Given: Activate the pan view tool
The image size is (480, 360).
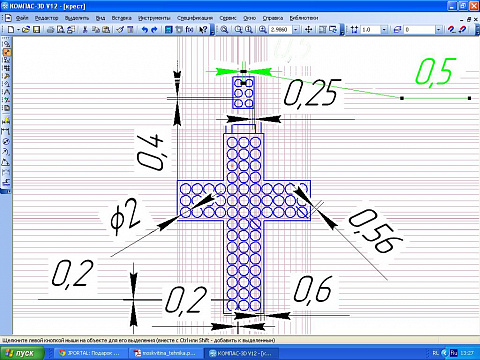Looking at the screenshot, I should click(x=309, y=30).
